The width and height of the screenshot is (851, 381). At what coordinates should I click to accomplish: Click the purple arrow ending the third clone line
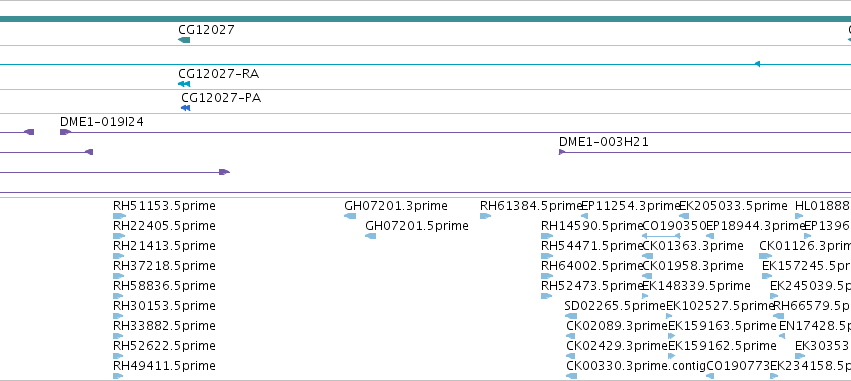(x=225, y=172)
